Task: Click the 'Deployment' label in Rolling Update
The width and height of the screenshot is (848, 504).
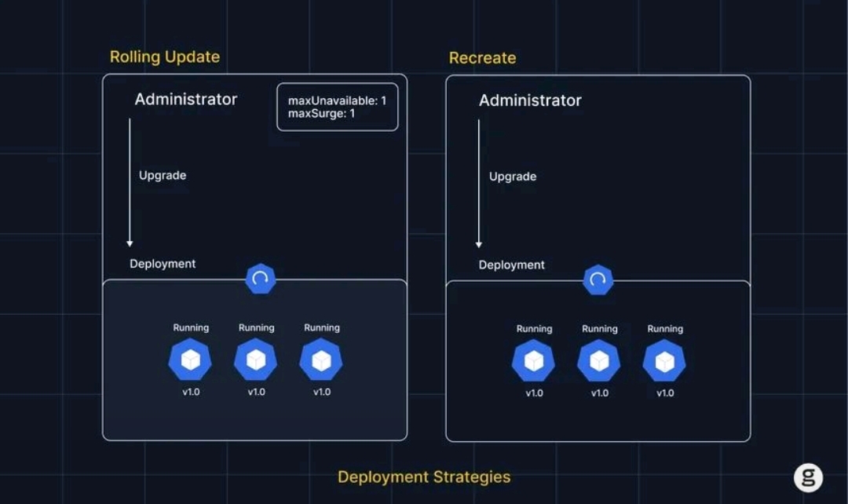Action: [163, 264]
